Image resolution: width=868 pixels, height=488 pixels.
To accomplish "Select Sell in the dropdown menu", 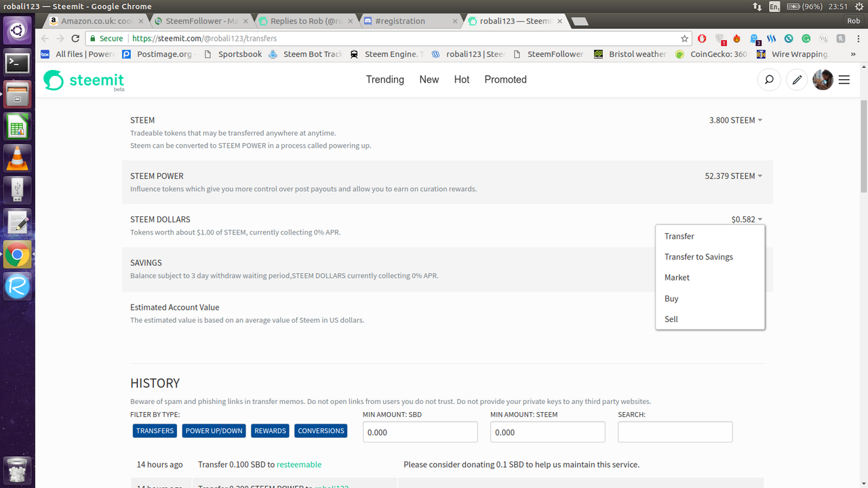I will 710,319.
